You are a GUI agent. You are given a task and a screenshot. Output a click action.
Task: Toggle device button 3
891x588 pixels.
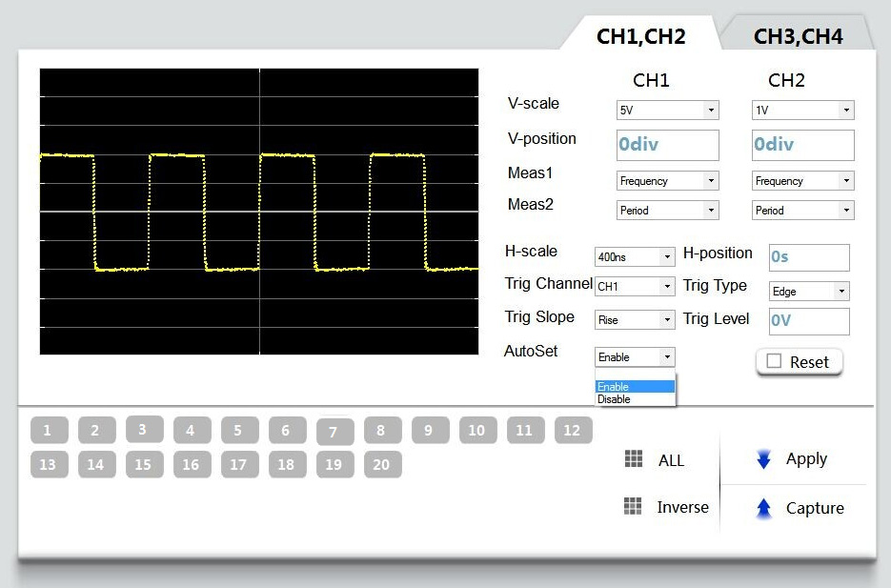tap(144, 429)
